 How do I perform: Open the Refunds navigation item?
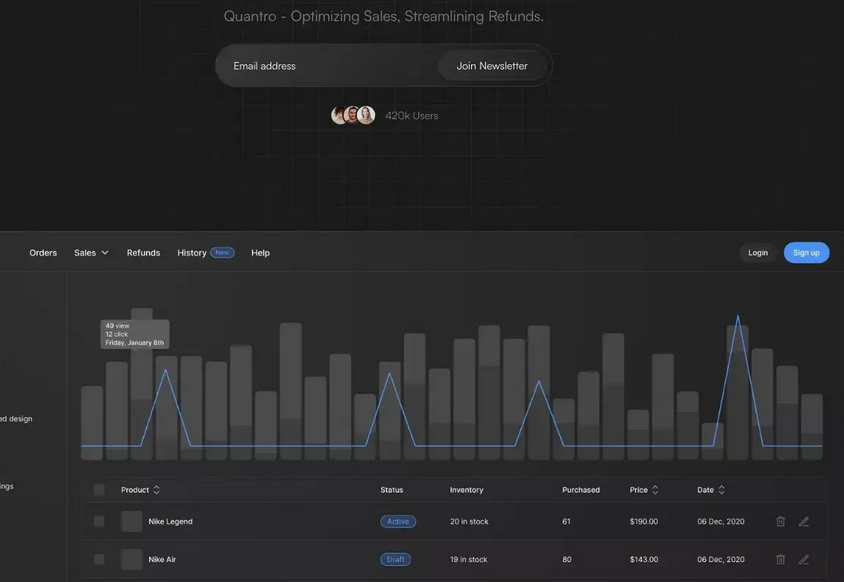click(x=144, y=252)
